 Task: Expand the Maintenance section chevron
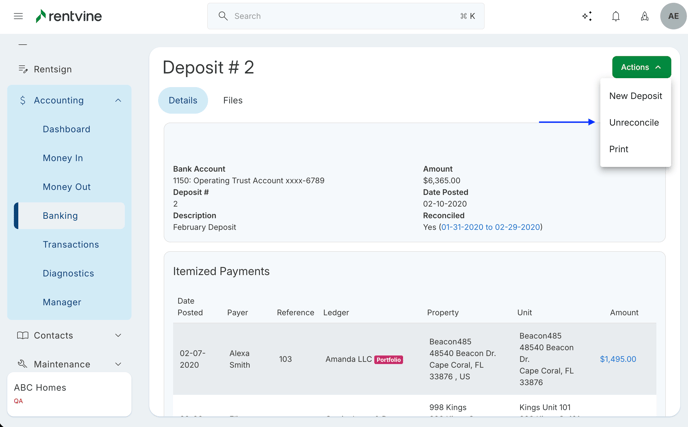(x=118, y=364)
